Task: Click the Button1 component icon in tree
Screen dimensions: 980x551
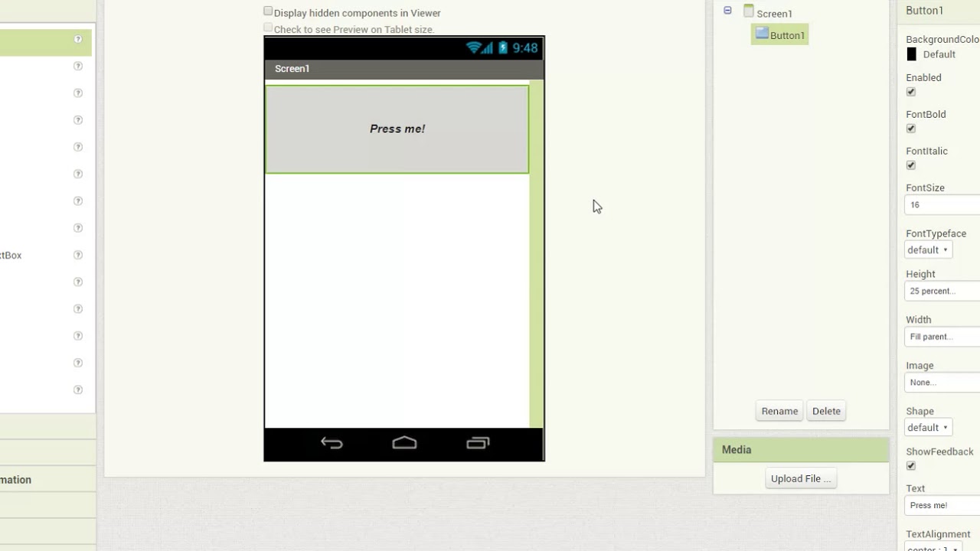Action: (762, 34)
